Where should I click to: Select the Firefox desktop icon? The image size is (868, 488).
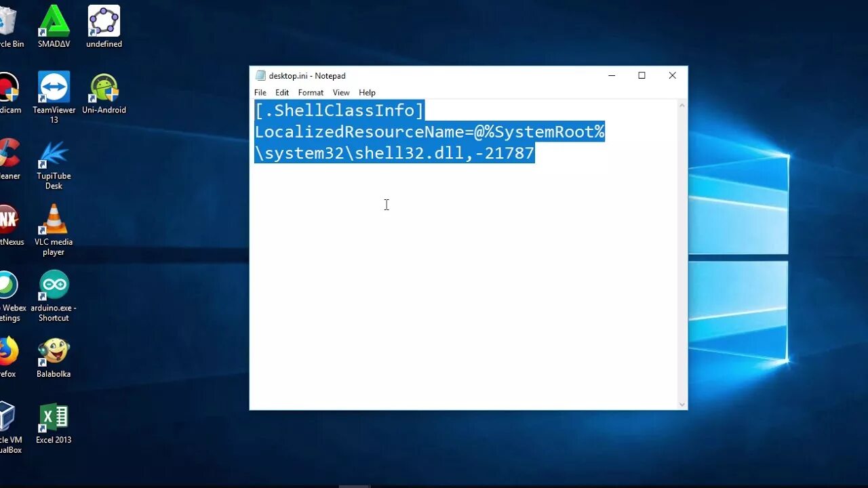click(8, 357)
